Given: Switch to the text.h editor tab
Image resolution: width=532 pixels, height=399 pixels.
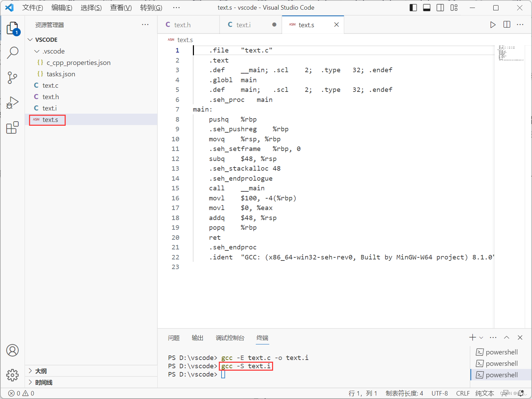Looking at the screenshot, I should [188, 25].
